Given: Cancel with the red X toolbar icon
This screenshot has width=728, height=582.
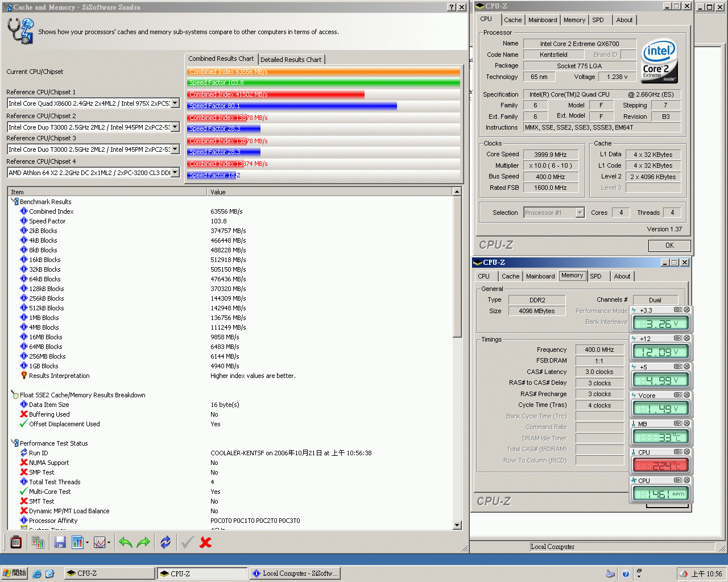Looking at the screenshot, I should [205, 542].
